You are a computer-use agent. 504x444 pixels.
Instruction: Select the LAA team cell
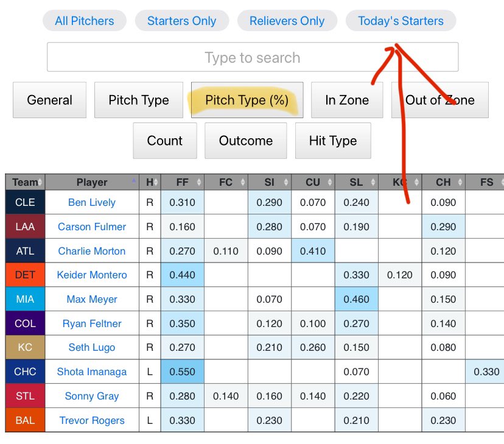pyautogui.click(x=25, y=227)
